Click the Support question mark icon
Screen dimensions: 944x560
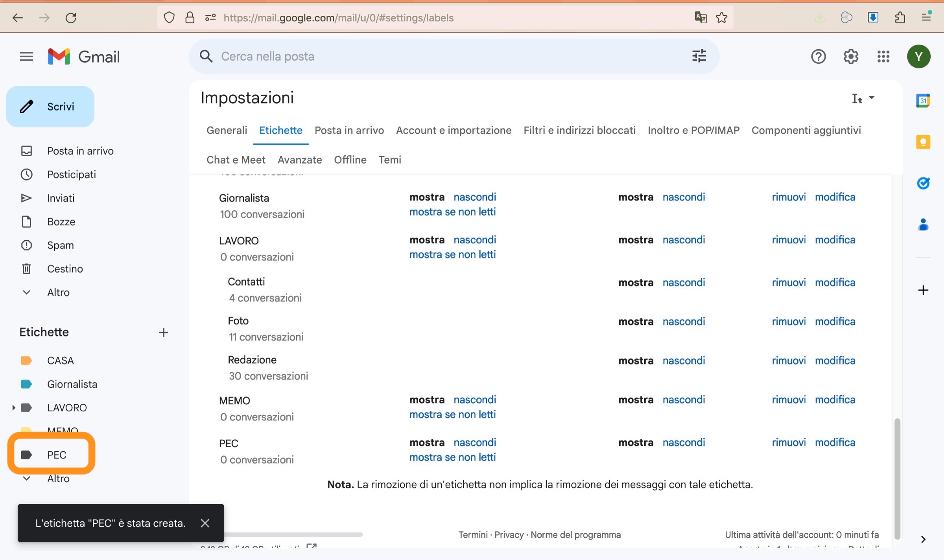pos(818,57)
